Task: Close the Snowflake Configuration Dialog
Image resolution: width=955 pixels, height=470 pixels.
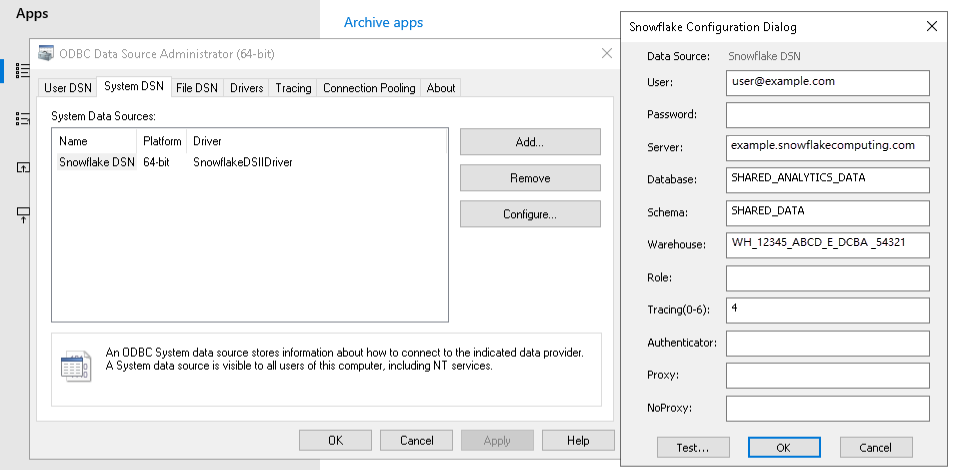Action: click(931, 26)
